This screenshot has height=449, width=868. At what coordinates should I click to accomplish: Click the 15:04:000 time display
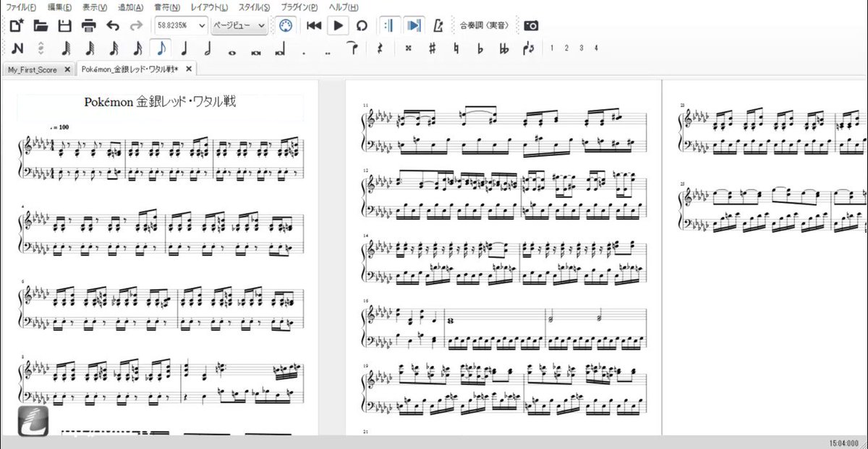843,442
